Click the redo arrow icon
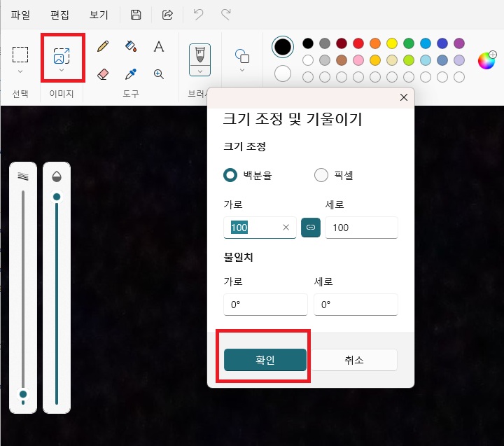The height and width of the screenshot is (446, 504). pos(225,15)
